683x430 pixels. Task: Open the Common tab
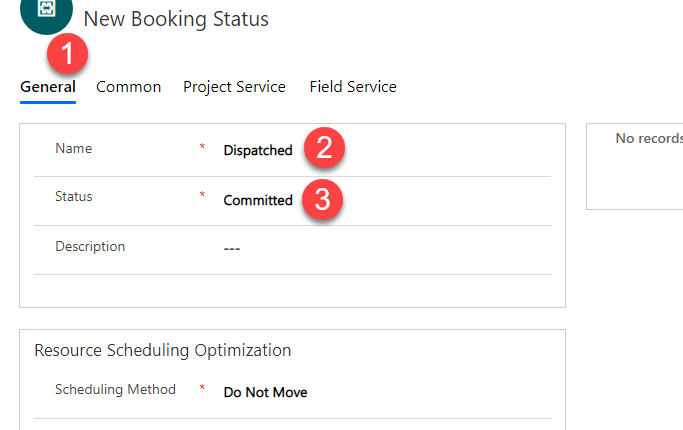click(x=128, y=87)
